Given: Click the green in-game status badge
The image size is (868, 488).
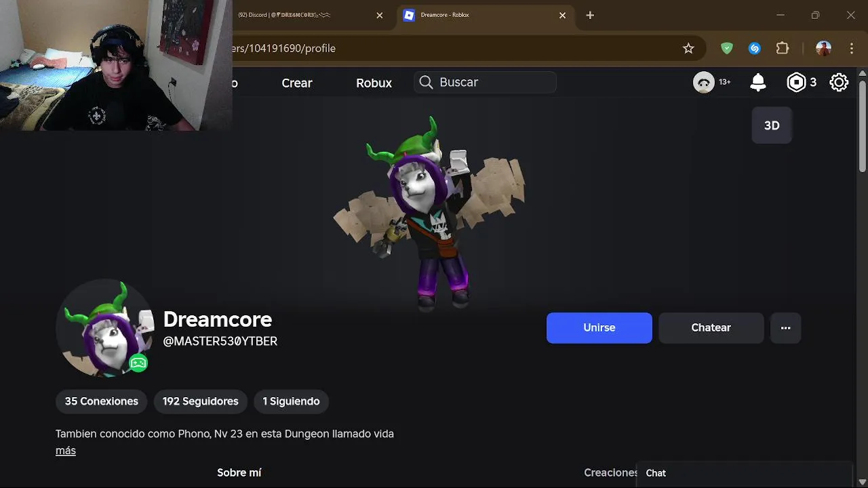Looking at the screenshot, I should [x=138, y=363].
